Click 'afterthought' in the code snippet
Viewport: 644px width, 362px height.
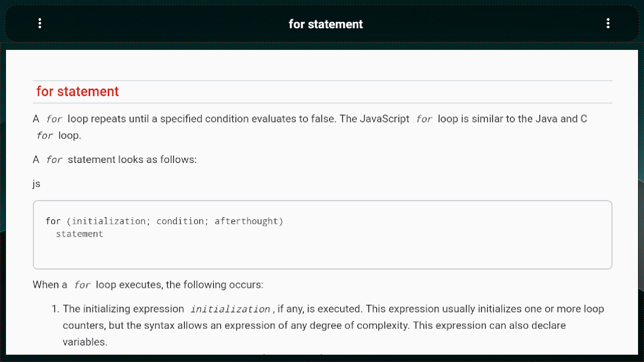tap(247, 221)
